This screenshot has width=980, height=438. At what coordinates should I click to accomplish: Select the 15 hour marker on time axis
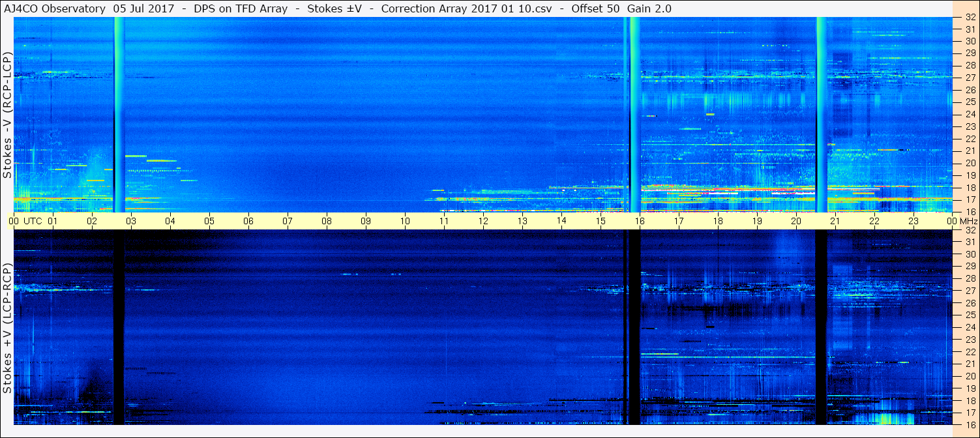click(x=601, y=221)
